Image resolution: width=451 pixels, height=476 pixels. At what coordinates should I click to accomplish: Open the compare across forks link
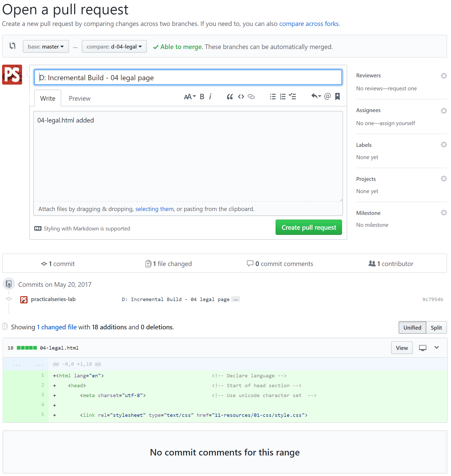click(309, 24)
